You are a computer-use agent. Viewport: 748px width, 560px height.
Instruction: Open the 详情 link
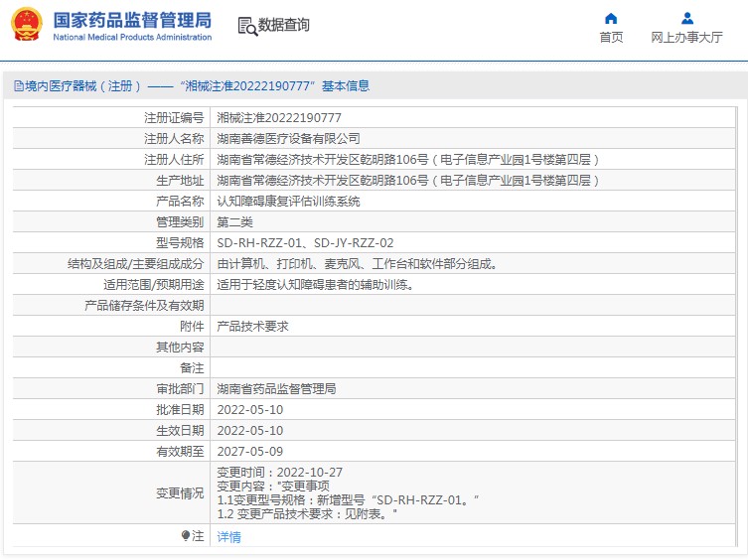[229, 536]
